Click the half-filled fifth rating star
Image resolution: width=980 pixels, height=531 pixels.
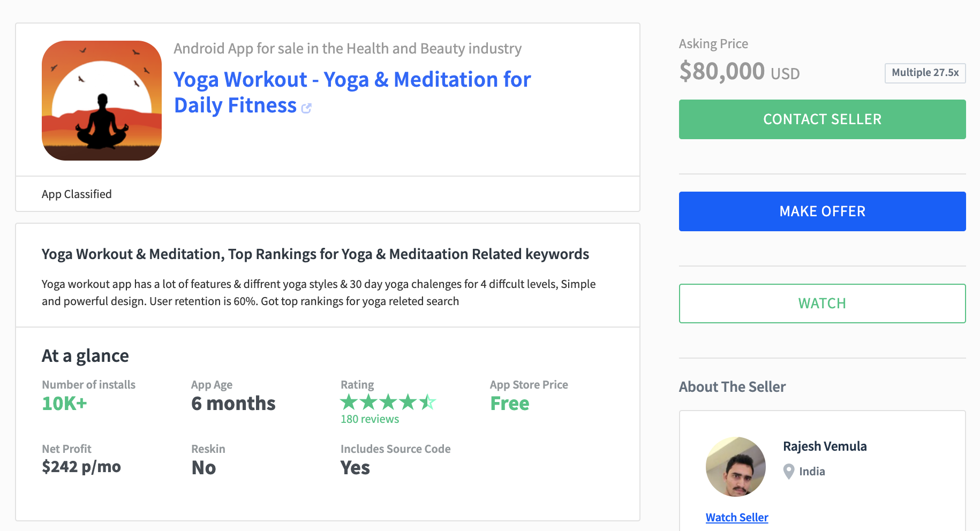tap(427, 401)
